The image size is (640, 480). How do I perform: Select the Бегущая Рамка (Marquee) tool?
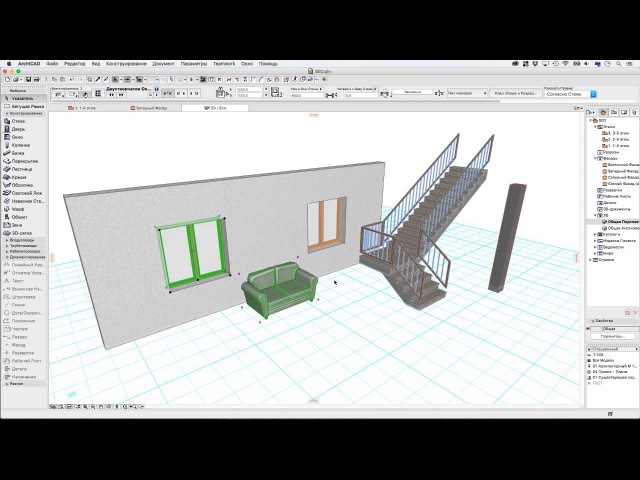click(24, 106)
